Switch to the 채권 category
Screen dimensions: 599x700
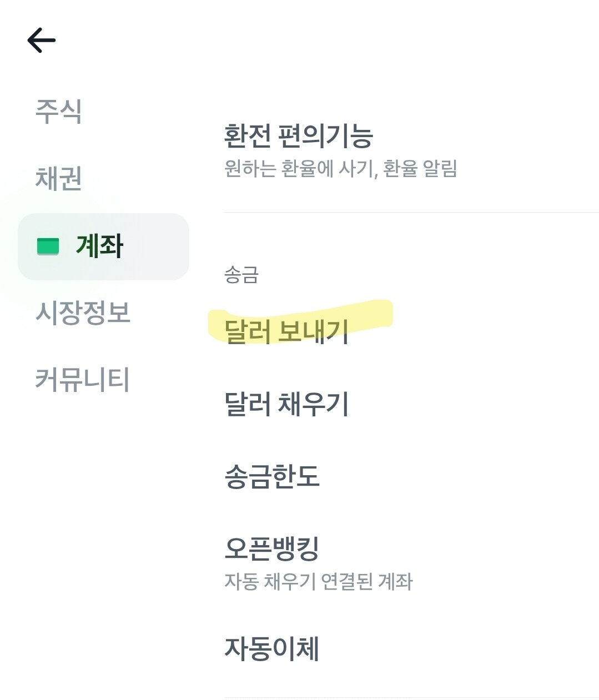[x=59, y=178]
